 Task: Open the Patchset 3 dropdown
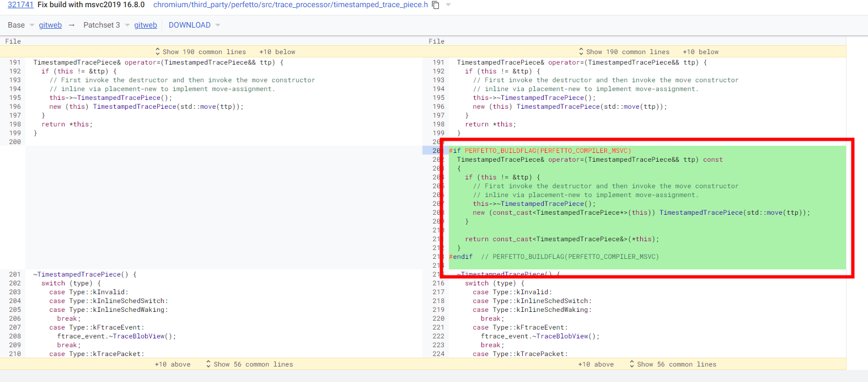pos(106,25)
